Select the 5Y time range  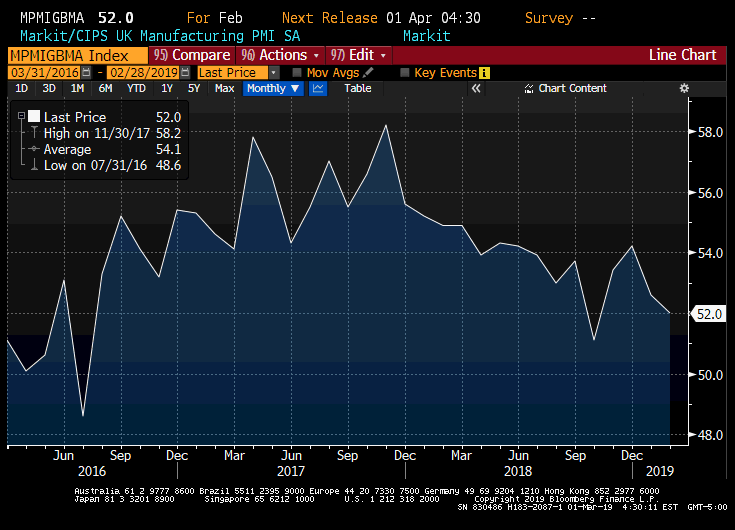(x=194, y=88)
